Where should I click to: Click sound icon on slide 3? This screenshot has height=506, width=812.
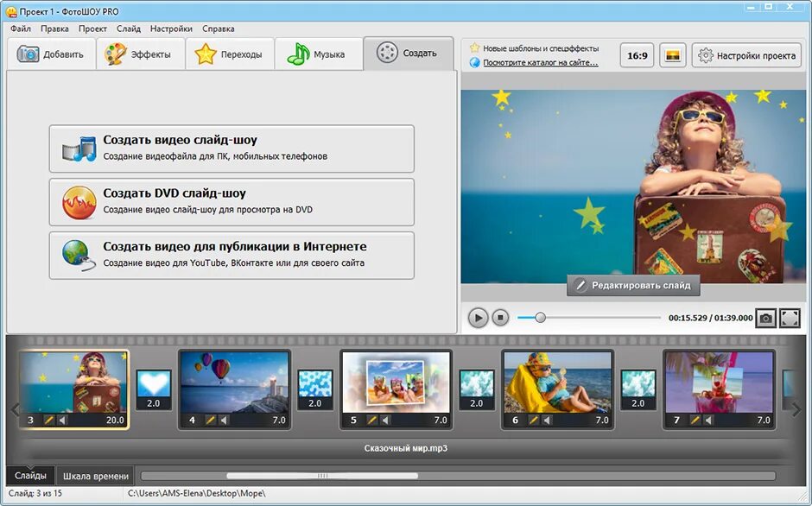tap(62, 420)
